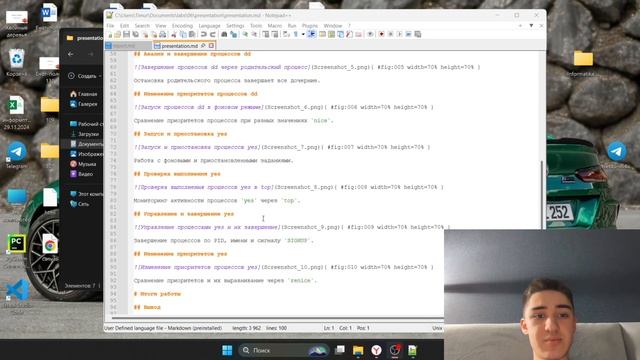Redo the last edit via toolbar
The height and width of the screenshot is (360, 640).
pyautogui.click(x=212, y=34)
